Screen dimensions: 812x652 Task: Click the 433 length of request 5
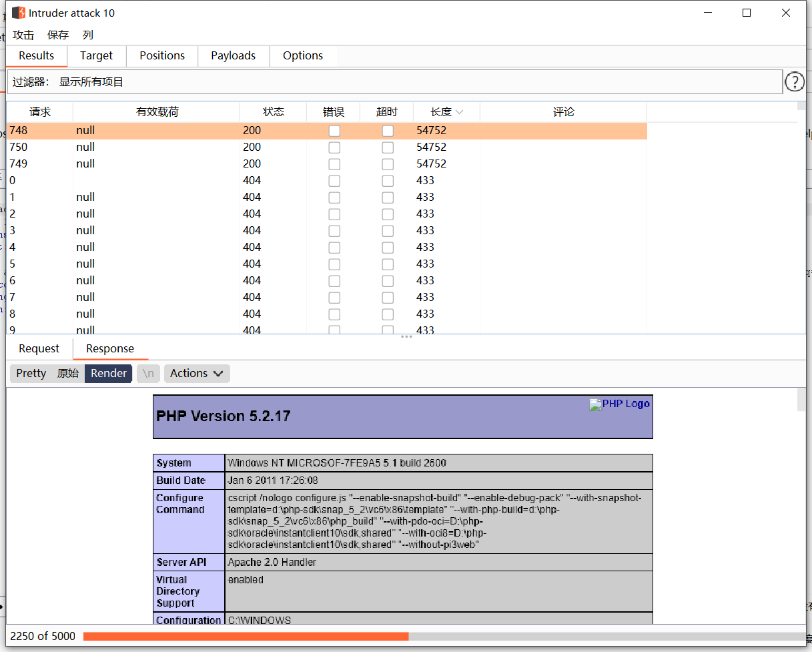425,264
